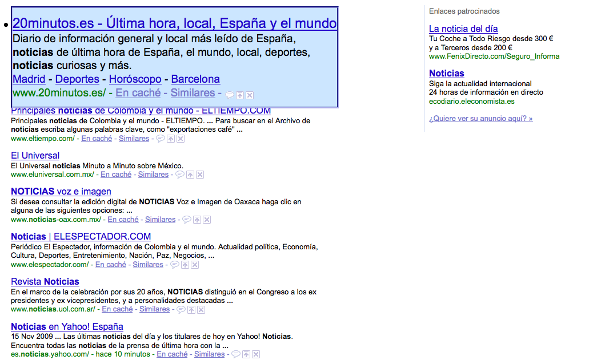The image size is (593, 364).
Task: Click ¿Quiere ver su anuncio aquí? link
Action: pyautogui.click(x=480, y=119)
